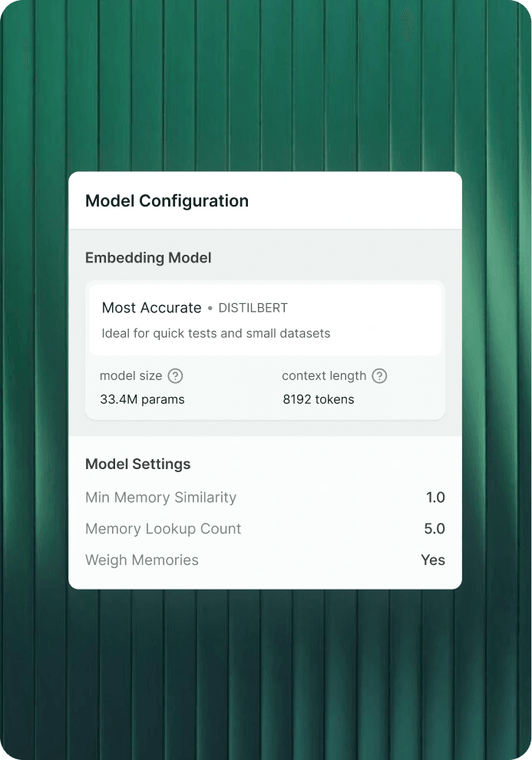The image size is (532, 760).
Task: Click the '8192 tokens' value
Action: tap(319, 399)
